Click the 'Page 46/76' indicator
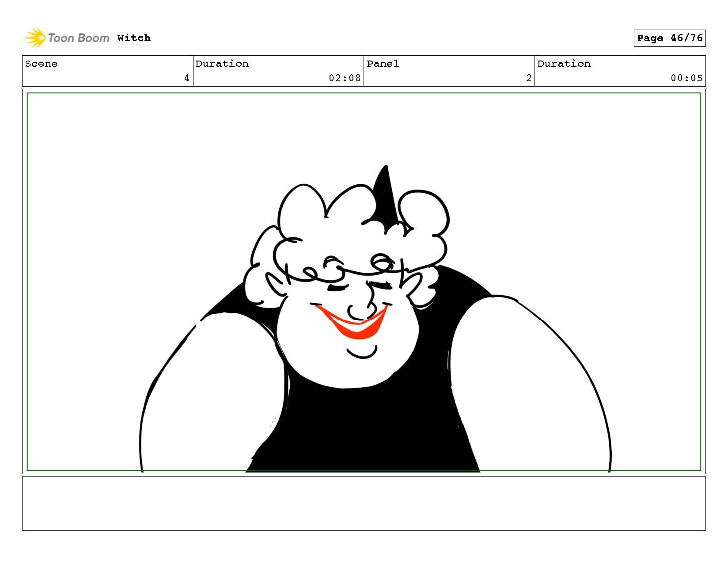The width and height of the screenshot is (728, 564). point(669,38)
